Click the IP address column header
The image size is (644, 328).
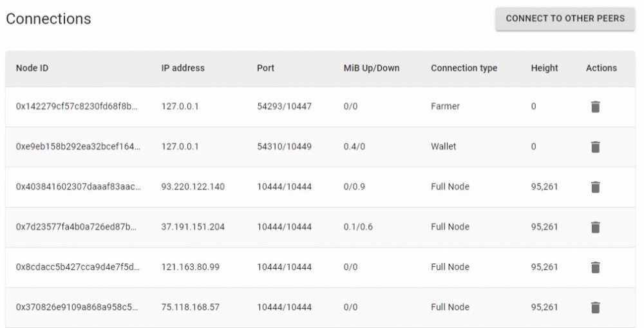pos(183,68)
